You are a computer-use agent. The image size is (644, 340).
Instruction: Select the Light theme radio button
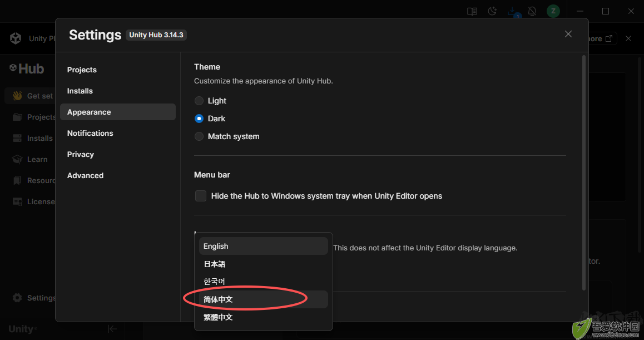coord(199,101)
